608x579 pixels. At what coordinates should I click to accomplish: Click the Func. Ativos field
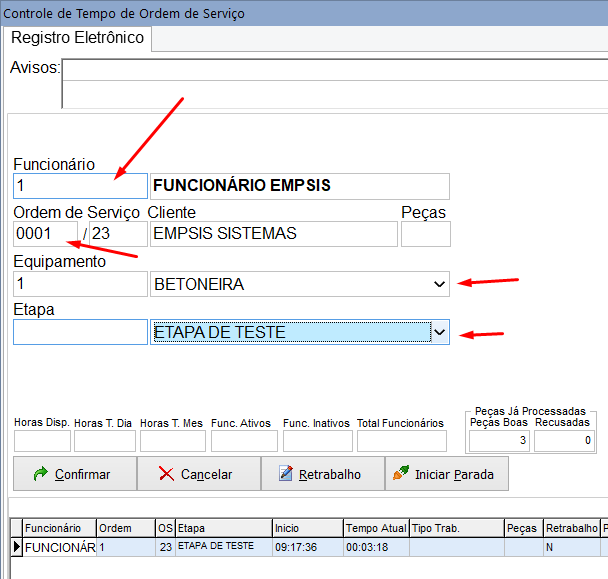coord(244,441)
